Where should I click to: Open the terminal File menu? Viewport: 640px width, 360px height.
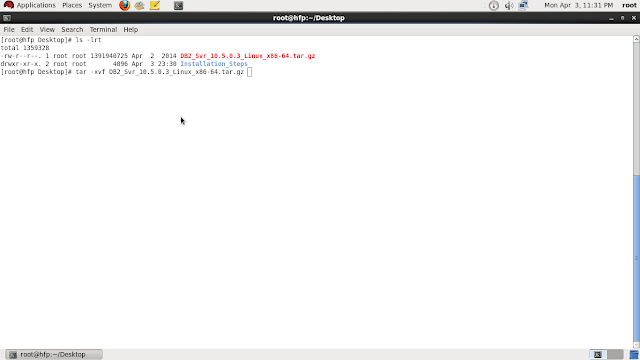pyautogui.click(x=9, y=29)
